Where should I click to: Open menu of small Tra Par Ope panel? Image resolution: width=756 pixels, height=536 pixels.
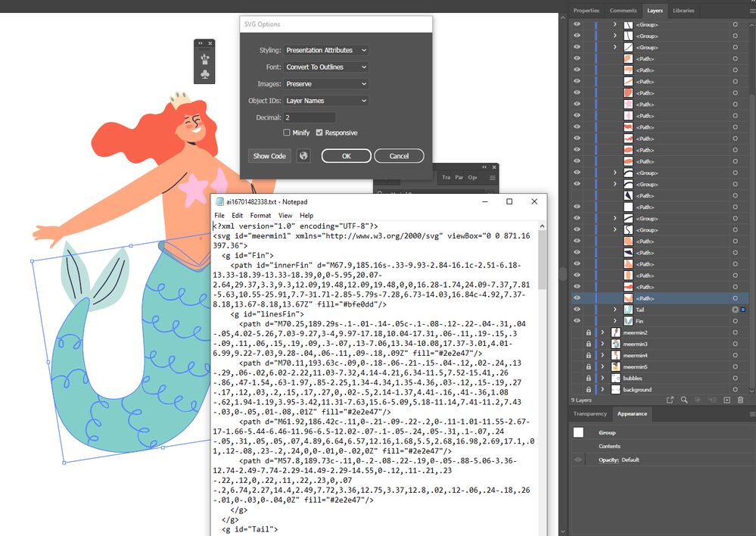[492, 178]
